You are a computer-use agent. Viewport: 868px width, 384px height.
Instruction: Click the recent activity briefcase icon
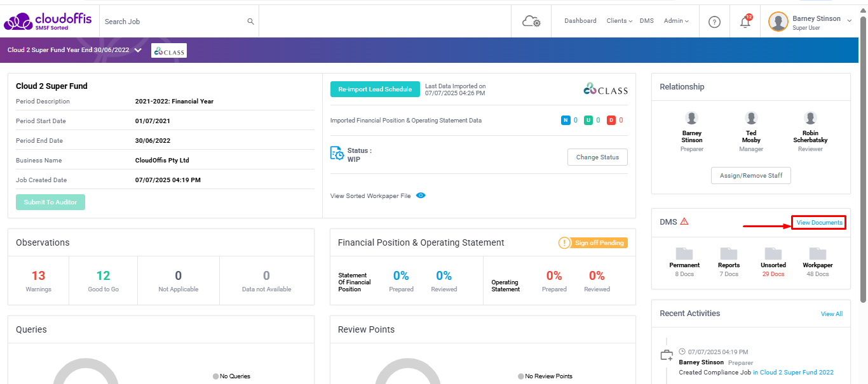click(x=667, y=355)
